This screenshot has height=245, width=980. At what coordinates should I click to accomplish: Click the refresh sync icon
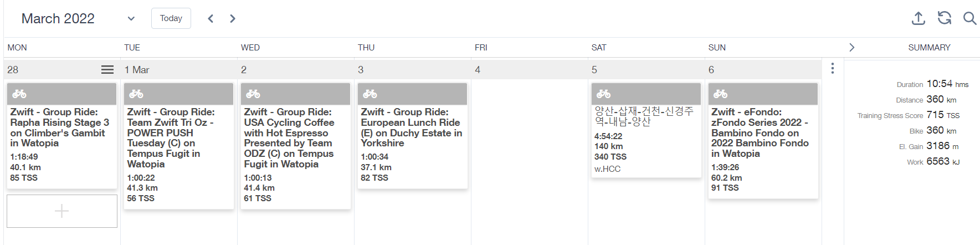coord(945,18)
